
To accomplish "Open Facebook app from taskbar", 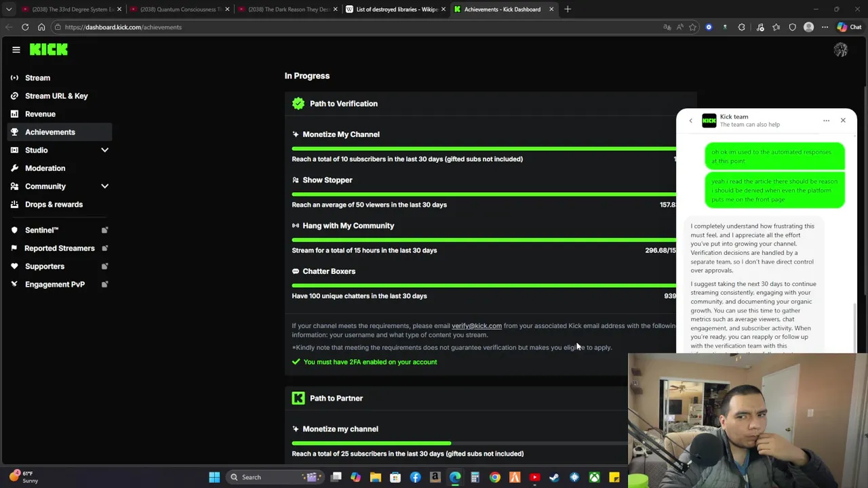I will 415,477.
